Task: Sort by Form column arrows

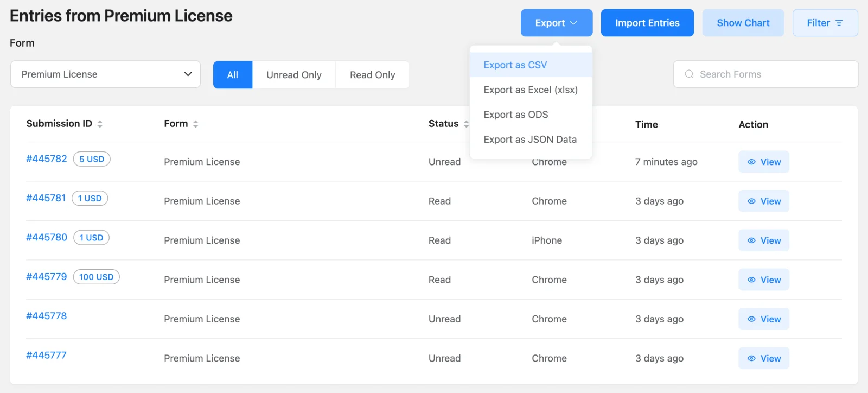Action: coord(196,124)
